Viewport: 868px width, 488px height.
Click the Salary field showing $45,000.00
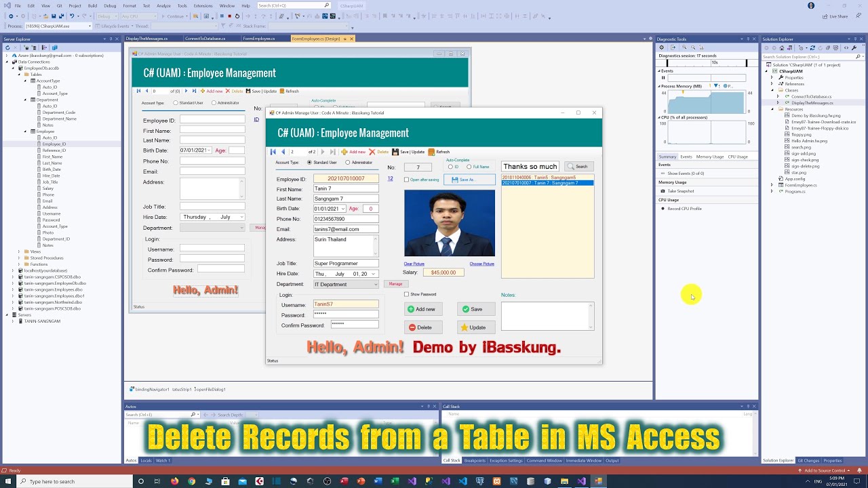(443, 272)
